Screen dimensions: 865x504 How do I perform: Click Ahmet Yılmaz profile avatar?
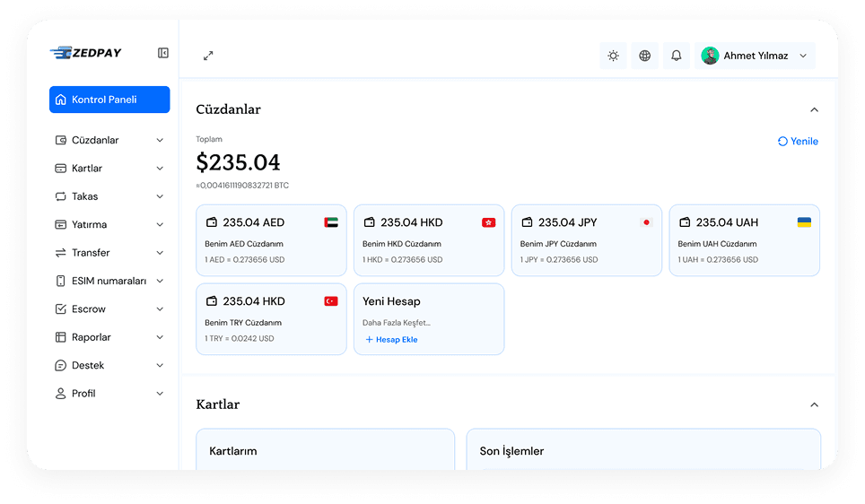[710, 56]
